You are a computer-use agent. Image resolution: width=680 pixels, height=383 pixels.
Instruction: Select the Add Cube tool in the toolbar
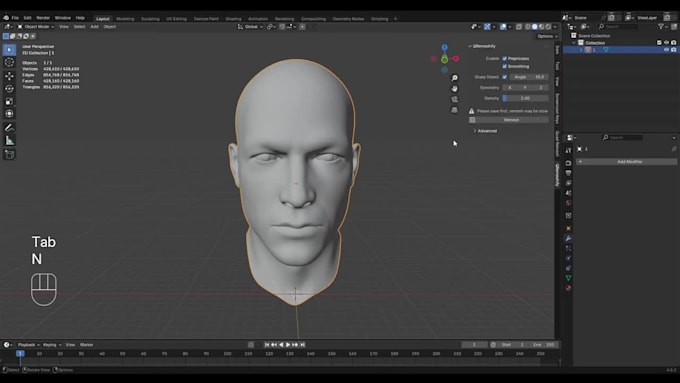point(9,154)
